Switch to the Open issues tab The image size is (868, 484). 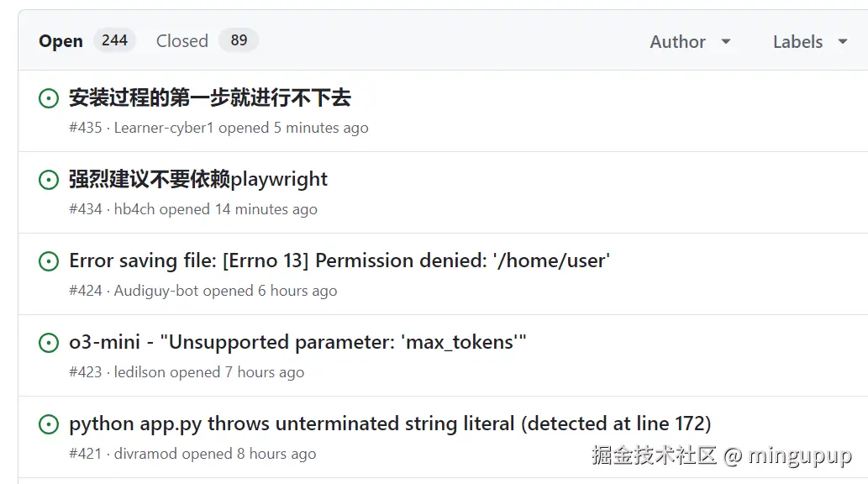pyautogui.click(x=60, y=41)
